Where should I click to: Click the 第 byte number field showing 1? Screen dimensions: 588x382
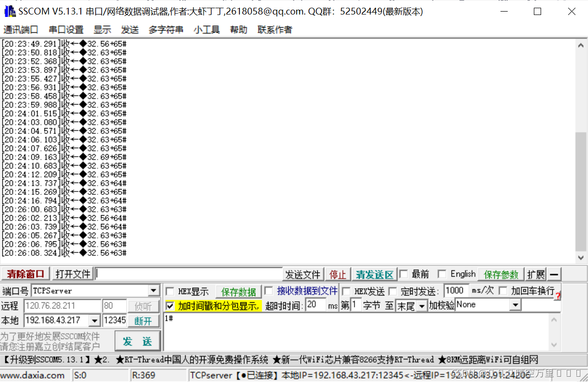356,305
